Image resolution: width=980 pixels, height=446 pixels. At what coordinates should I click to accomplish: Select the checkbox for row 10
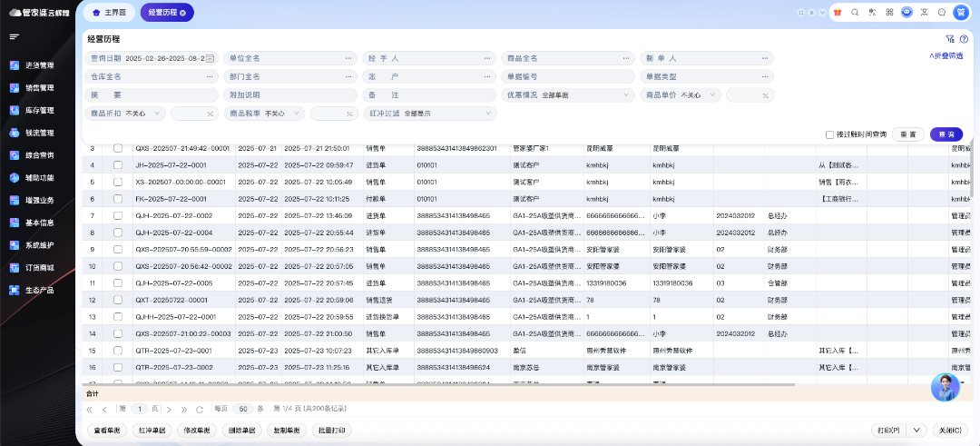click(x=117, y=266)
